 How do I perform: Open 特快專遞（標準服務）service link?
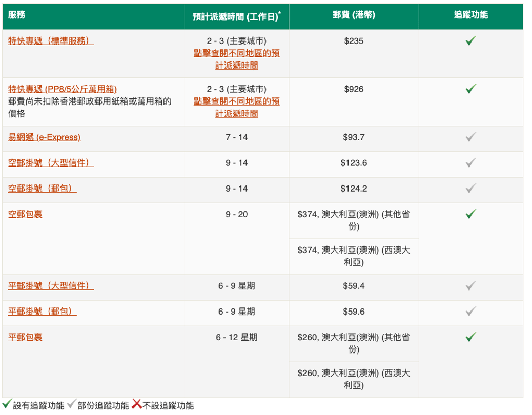pos(51,41)
